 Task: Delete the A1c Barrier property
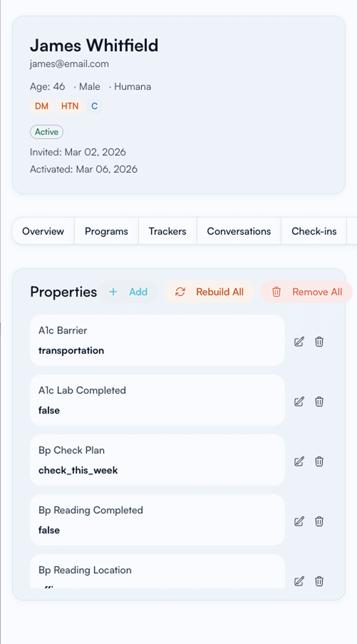click(319, 342)
